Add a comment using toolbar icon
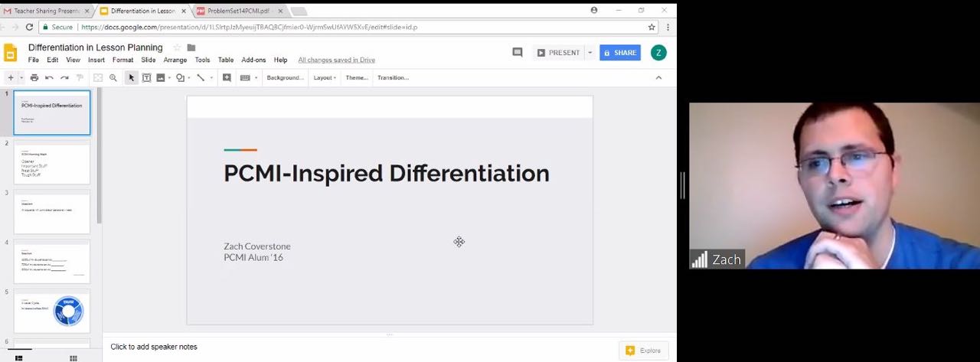Image resolution: width=980 pixels, height=362 pixels. pos(227,77)
